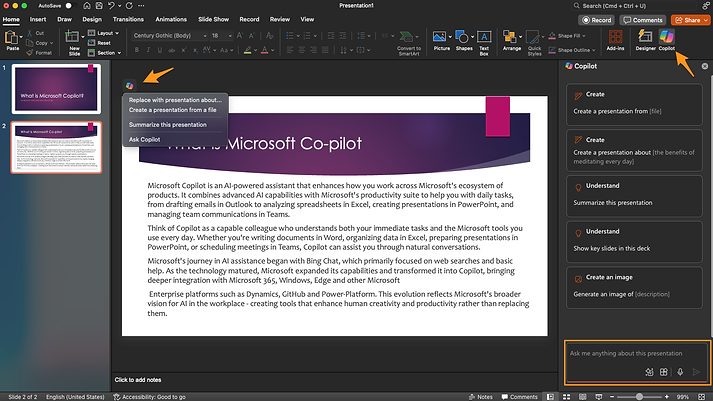The image size is (713, 401).
Task: Open Copilot from the ribbon
Action: (667, 40)
